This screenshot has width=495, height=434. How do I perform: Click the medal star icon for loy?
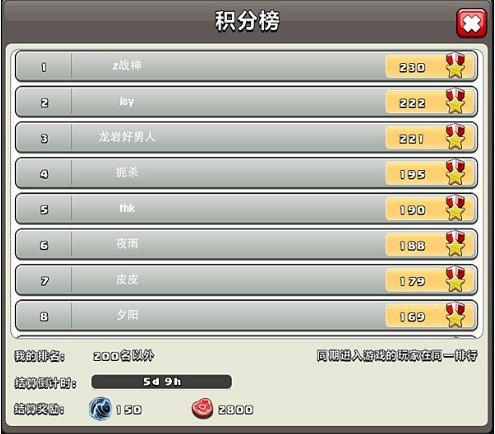click(x=455, y=101)
